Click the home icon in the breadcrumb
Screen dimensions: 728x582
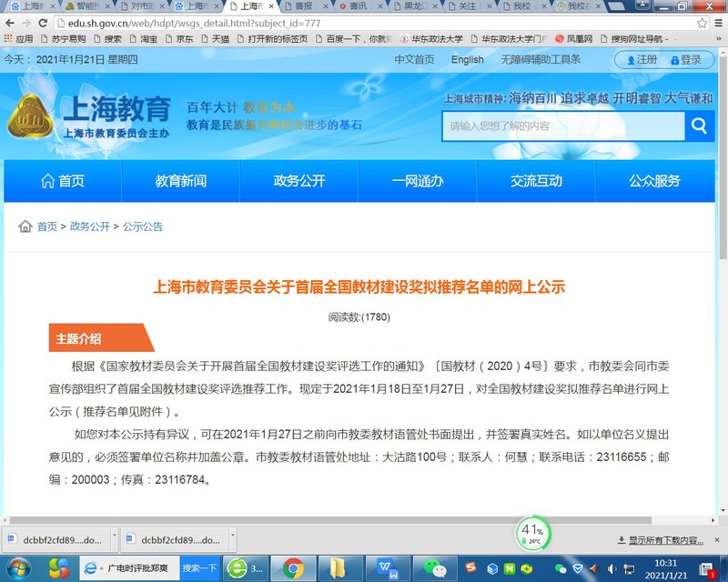pyautogui.click(x=25, y=226)
